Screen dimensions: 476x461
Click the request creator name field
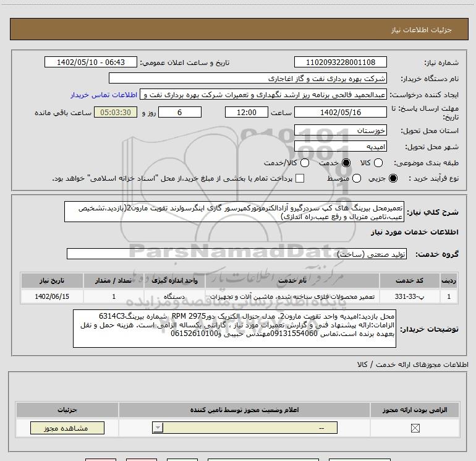(x=263, y=95)
